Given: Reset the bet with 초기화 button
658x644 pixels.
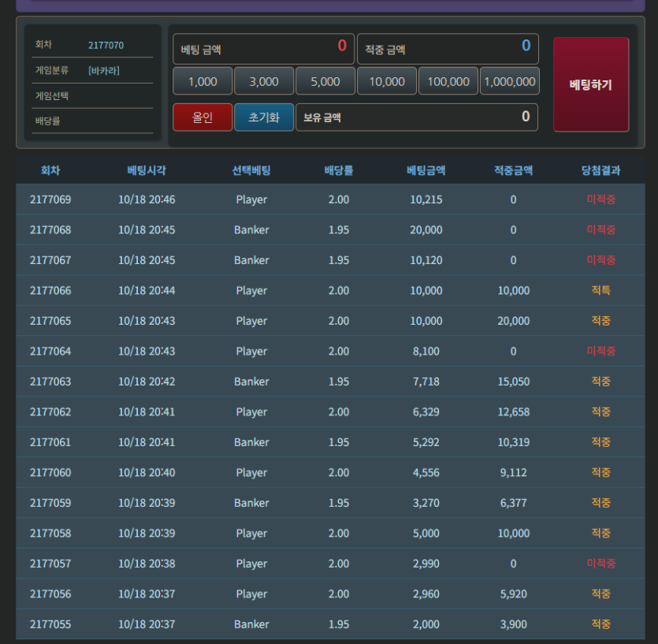Looking at the screenshot, I should (264, 117).
